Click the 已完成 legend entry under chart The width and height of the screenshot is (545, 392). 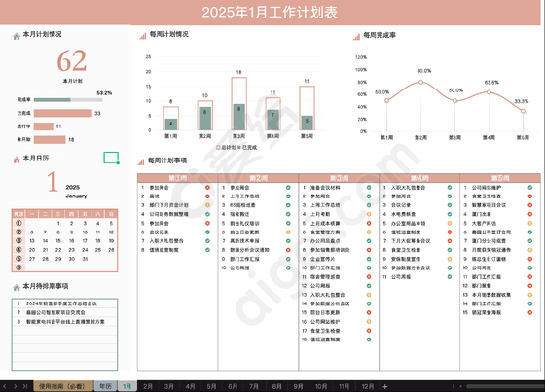click(x=247, y=147)
